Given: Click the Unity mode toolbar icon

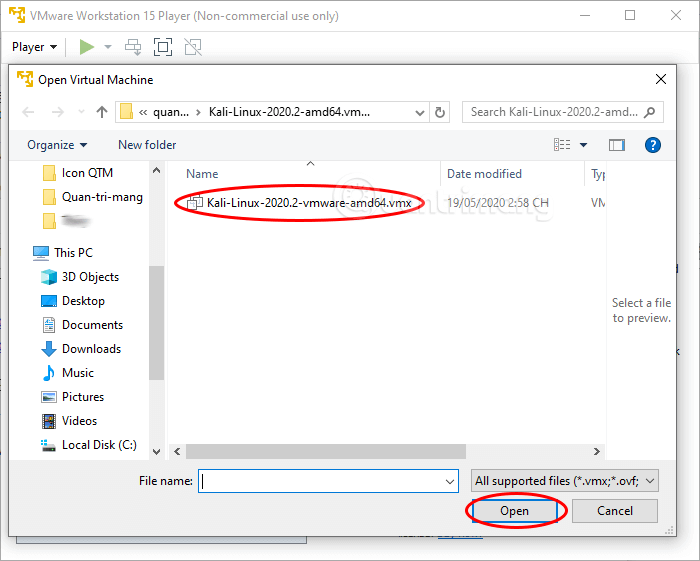Looking at the screenshot, I should [193, 46].
